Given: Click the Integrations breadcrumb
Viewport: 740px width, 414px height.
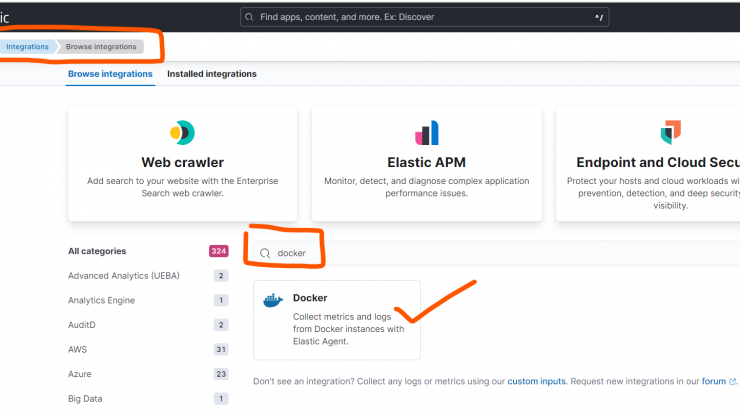Looking at the screenshot, I should click(27, 47).
